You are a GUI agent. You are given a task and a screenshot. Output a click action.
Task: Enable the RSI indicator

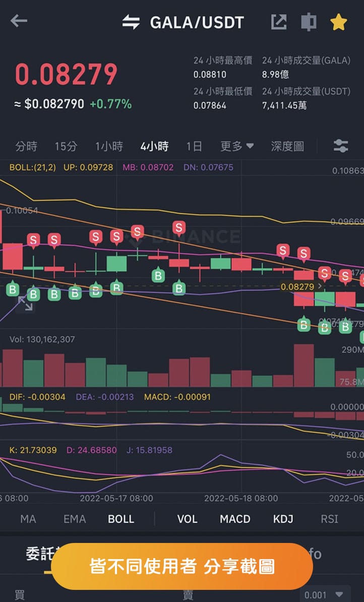click(328, 519)
